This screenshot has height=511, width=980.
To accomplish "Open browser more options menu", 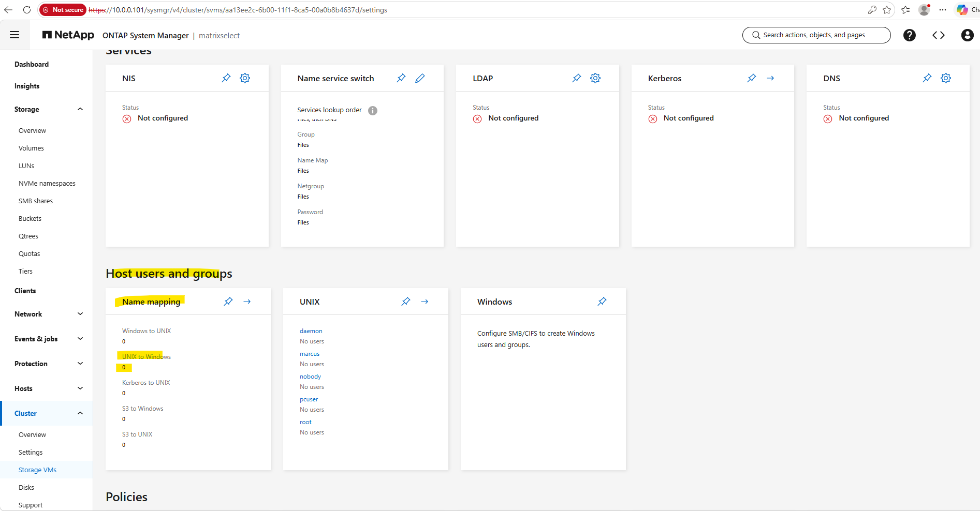I will click(x=943, y=10).
